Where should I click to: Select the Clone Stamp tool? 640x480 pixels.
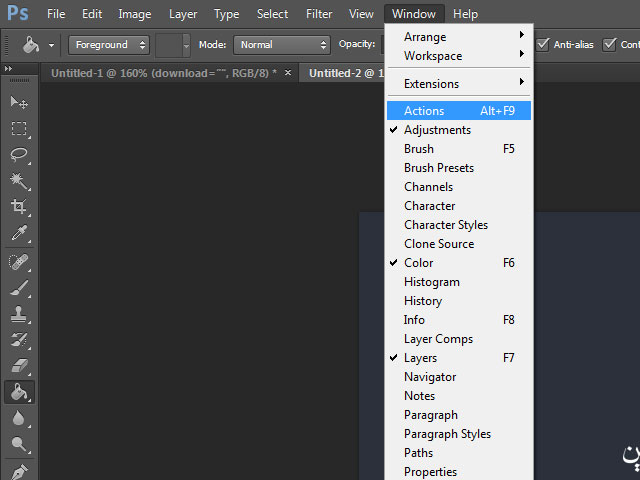[x=19, y=314]
